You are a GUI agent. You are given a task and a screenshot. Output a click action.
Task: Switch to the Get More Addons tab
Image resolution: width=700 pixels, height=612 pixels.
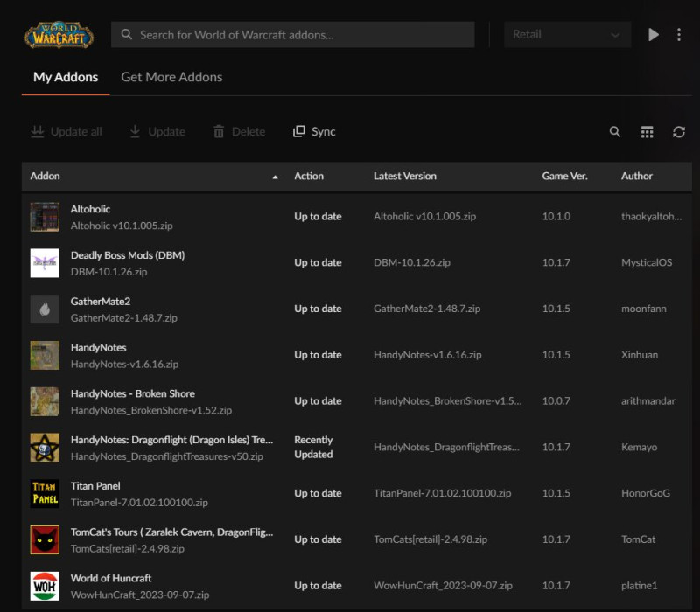[171, 77]
